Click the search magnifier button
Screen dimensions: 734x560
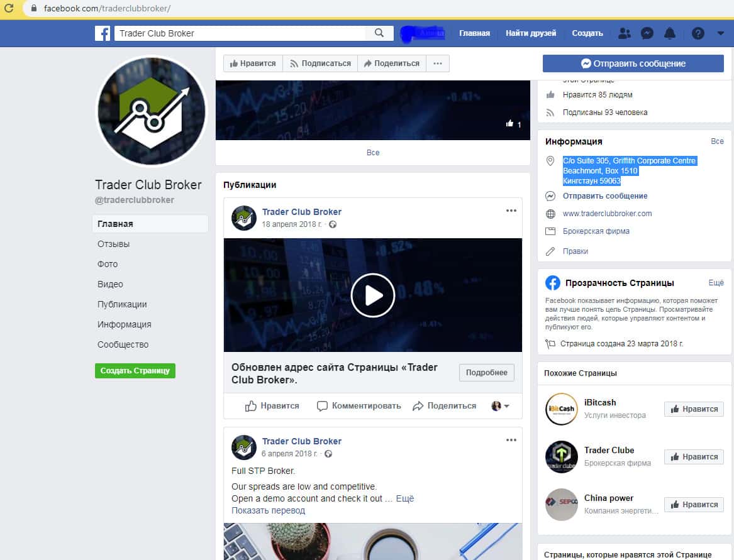[x=379, y=33]
